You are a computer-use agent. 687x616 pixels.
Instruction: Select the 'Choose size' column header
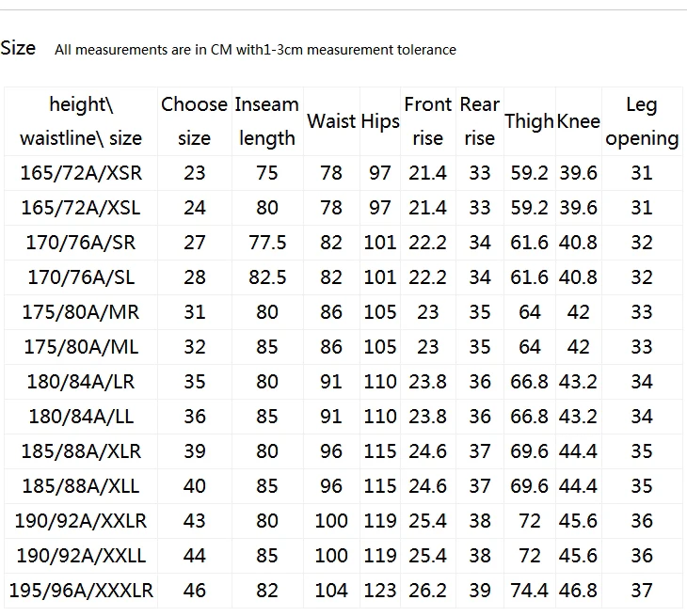click(194, 121)
